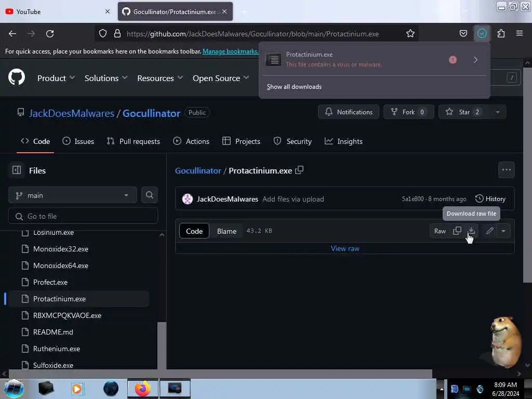Open the Pull requests tab
532x399 pixels.
134,141
